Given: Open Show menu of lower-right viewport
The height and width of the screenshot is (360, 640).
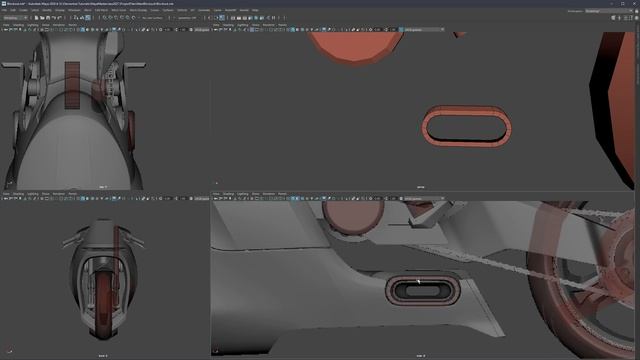Looking at the screenshot, I should click(x=256, y=194).
